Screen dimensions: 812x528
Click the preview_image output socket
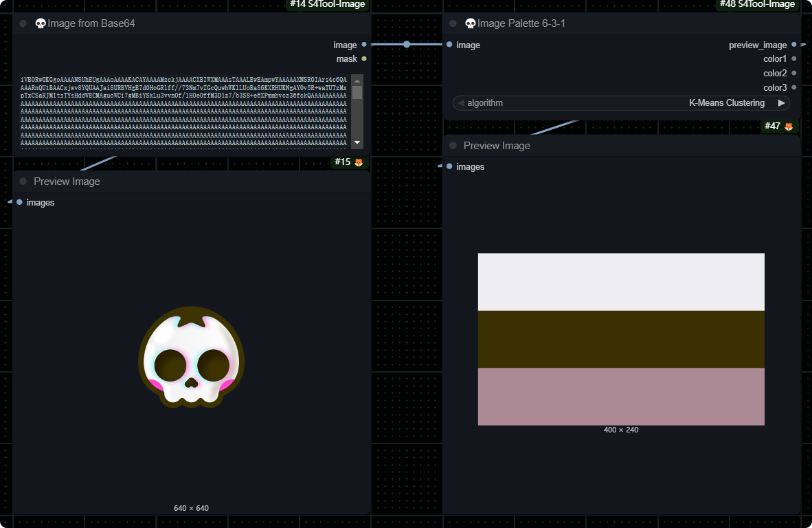[794, 45]
